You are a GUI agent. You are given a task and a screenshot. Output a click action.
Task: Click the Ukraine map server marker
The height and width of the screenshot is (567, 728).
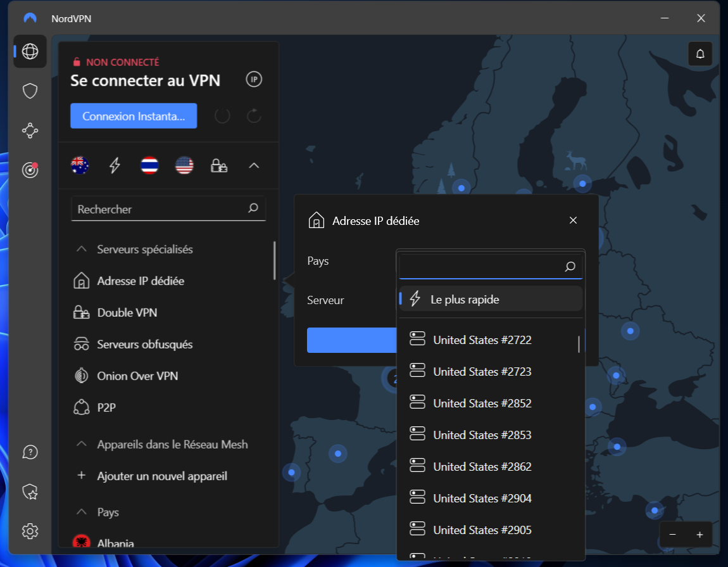click(630, 331)
